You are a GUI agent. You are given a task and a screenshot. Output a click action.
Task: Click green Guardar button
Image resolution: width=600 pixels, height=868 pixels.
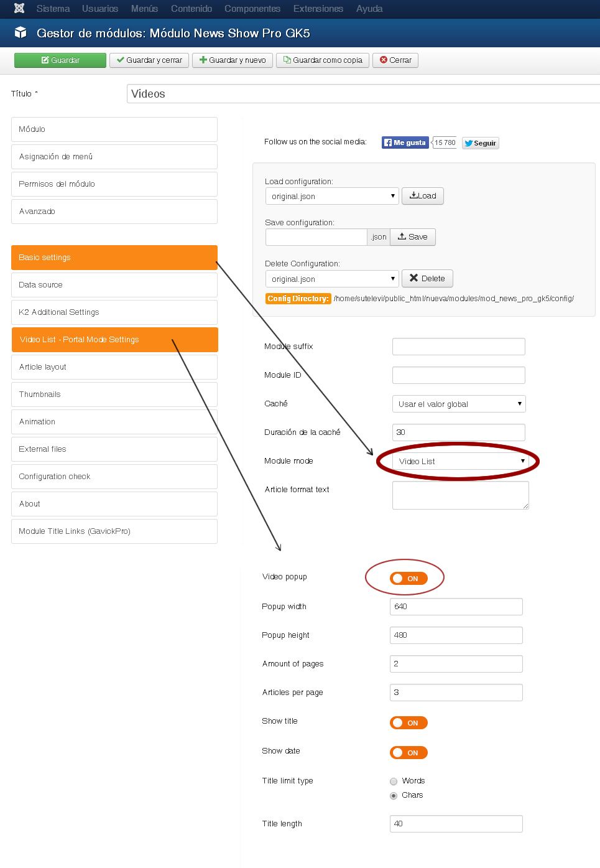click(x=60, y=60)
